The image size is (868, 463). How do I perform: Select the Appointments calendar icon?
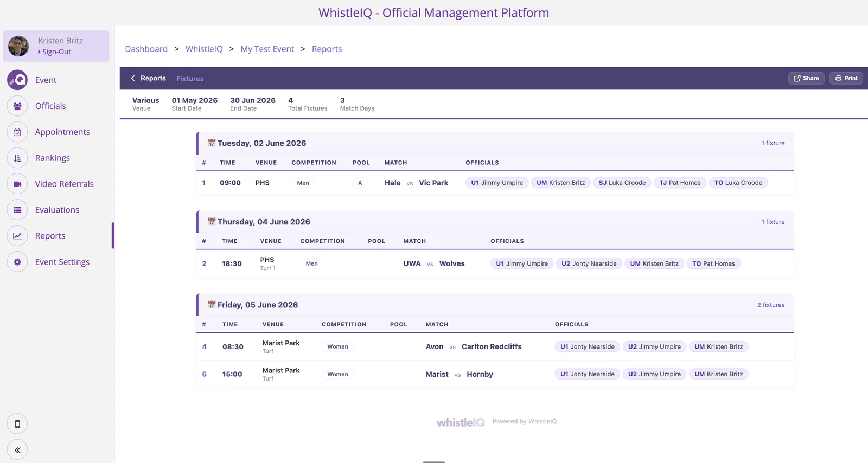[x=17, y=132]
